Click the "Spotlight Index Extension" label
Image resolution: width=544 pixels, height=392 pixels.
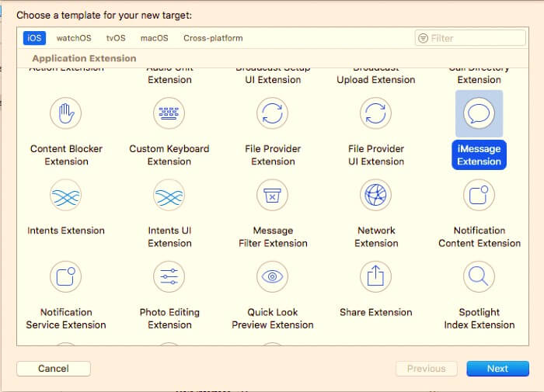(479, 318)
